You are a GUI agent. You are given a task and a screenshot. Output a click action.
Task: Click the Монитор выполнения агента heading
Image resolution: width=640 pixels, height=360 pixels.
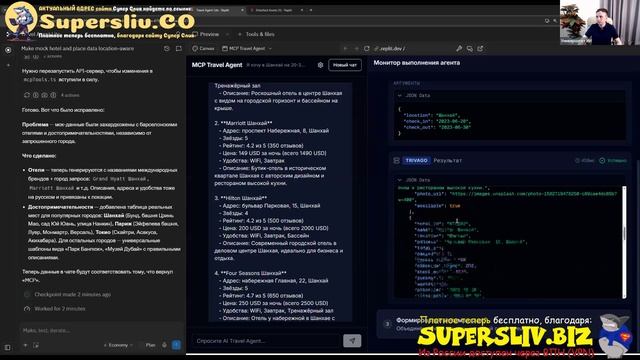(x=417, y=63)
